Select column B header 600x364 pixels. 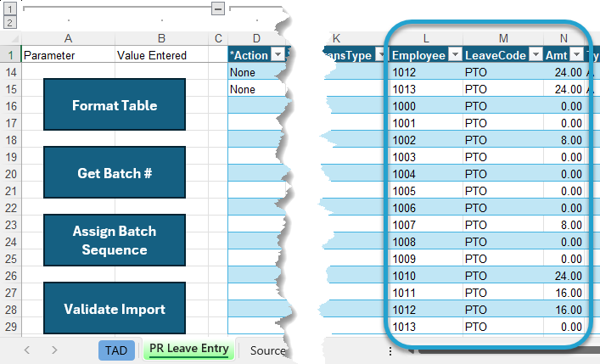pos(161,38)
